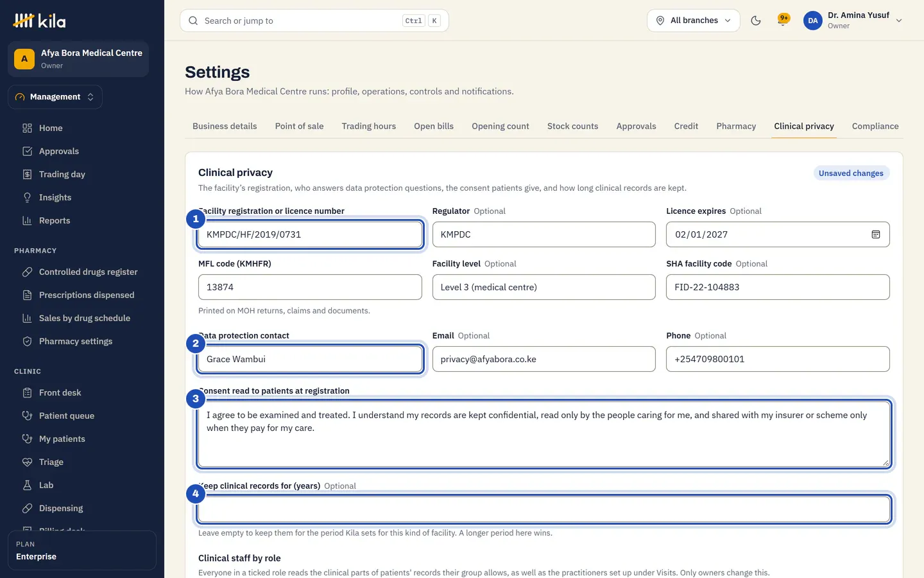Image resolution: width=924 pixels, height=578 pixels.
Task: Click Trading day sidebar icon
Action: (x=27, y=174)
